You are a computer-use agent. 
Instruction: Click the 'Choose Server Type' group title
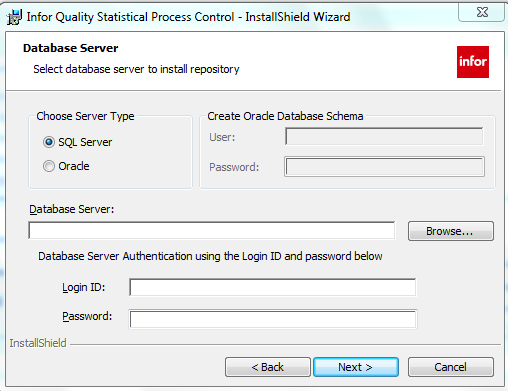pos(85,116)
